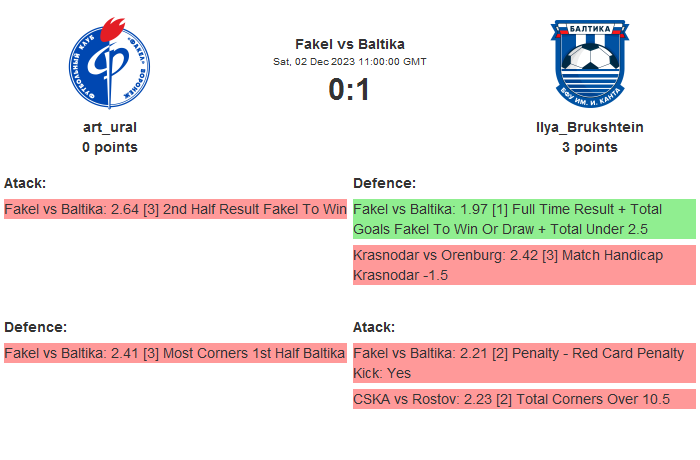Select the 2nd Half Result Fakel To Win bet
Screen dimensions: 700x460
point(175,209)
